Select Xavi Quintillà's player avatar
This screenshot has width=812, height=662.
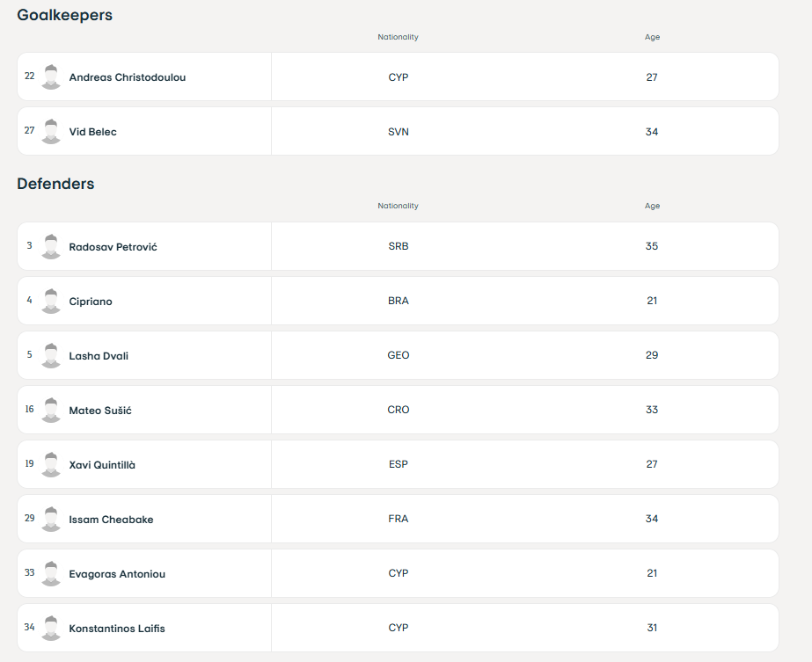click(x=51, y=464)
